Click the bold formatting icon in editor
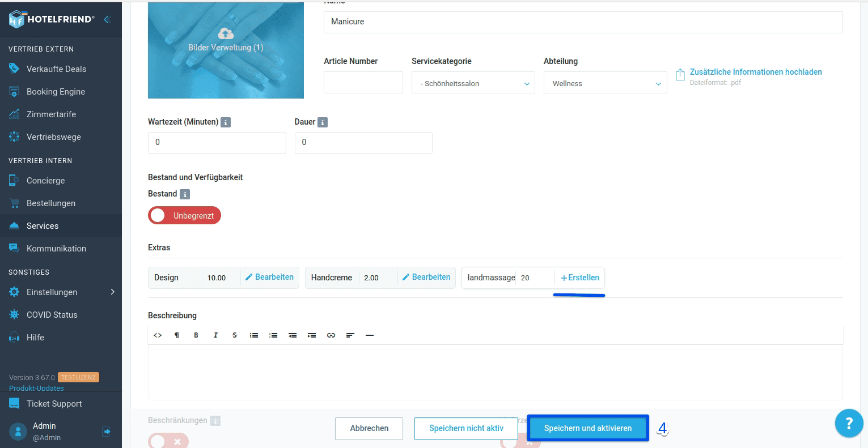 (196, 335)
